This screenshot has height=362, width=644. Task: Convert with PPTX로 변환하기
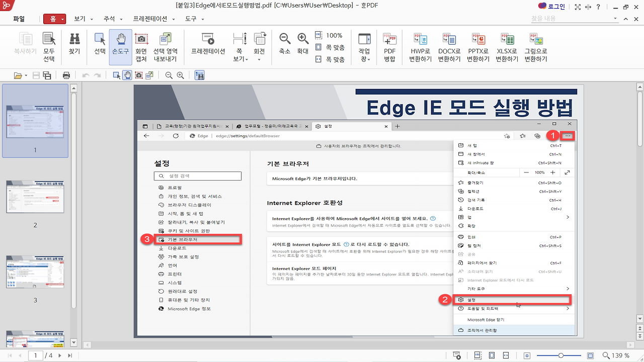point(478,47)
